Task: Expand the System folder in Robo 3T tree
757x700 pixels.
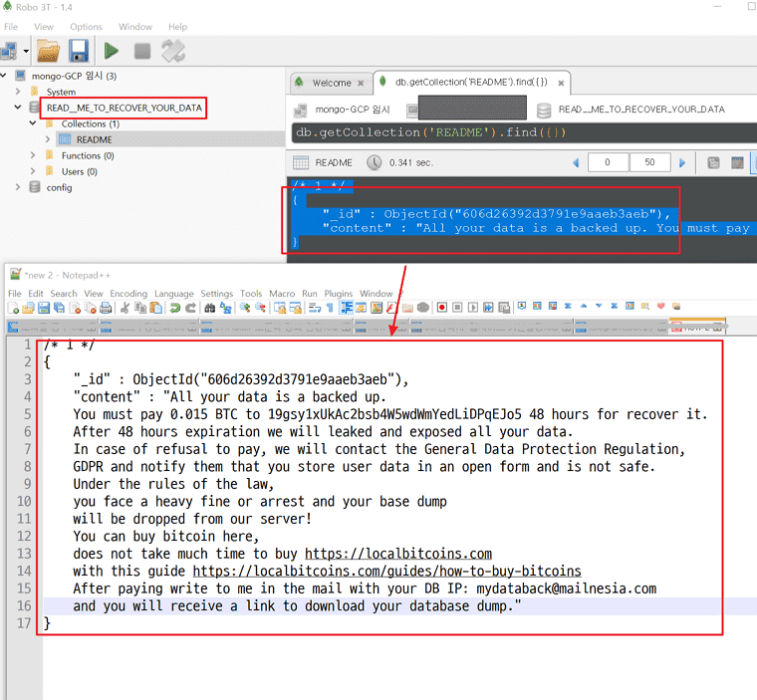Action: pos(18,92)
